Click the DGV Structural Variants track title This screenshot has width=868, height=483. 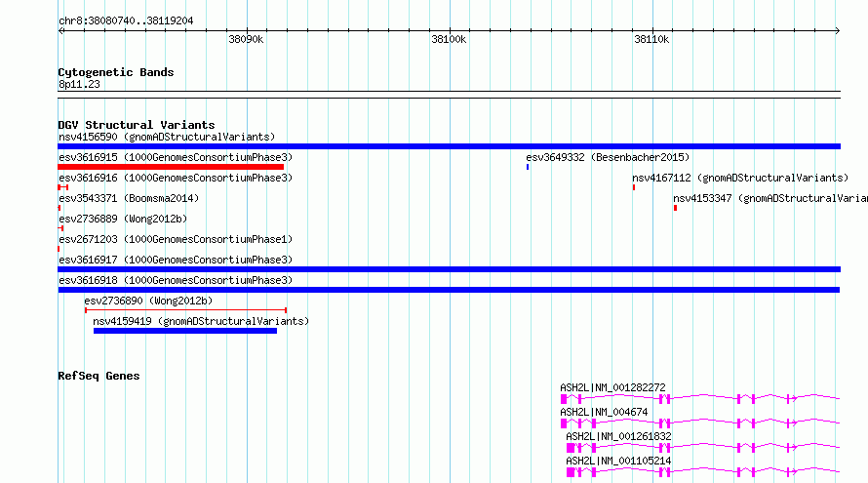(137, 125)
